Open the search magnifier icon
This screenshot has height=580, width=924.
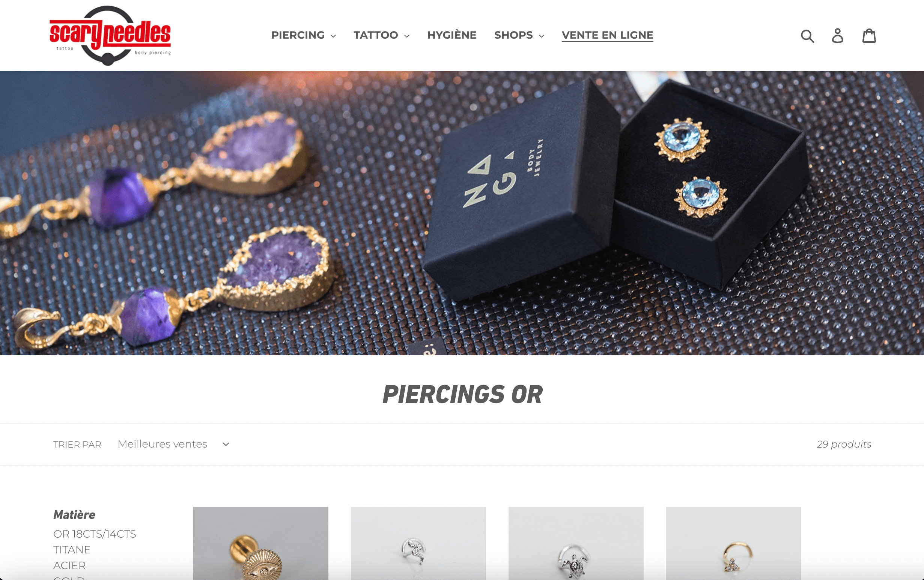pyautogui.click(x=807, y=36)
